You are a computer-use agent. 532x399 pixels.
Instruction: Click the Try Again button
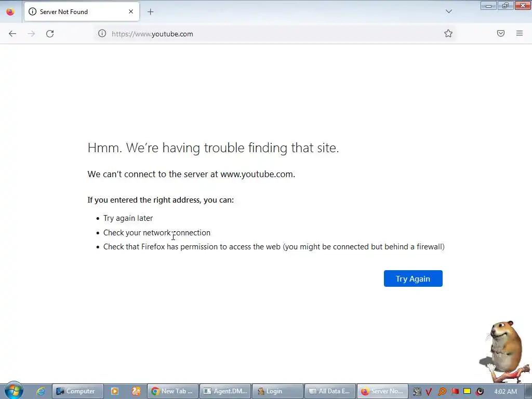tap(413, 278)
